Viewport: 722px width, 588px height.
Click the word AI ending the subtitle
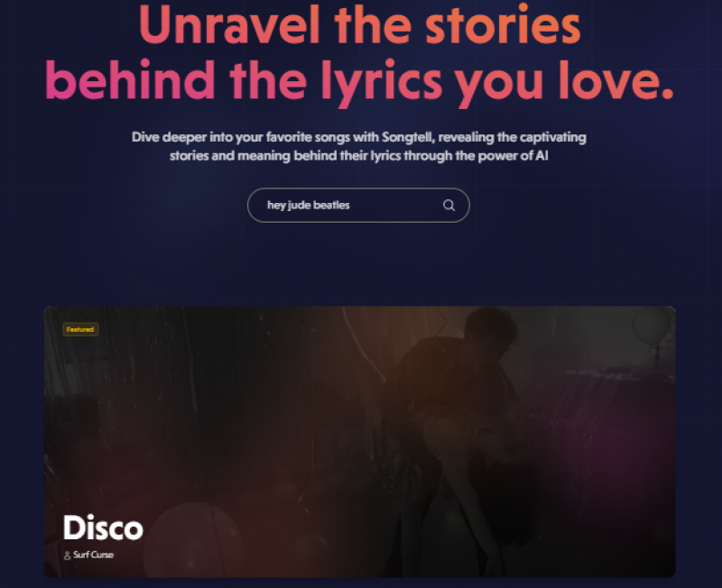[x=541, y=155]
